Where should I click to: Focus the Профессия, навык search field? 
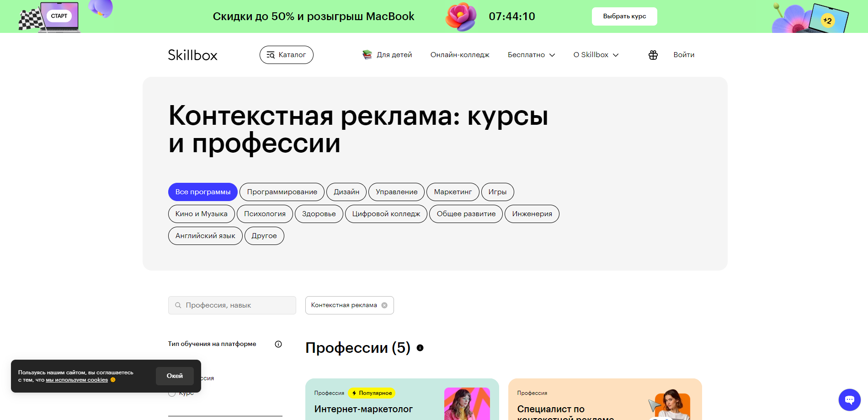tap(232, 305)
